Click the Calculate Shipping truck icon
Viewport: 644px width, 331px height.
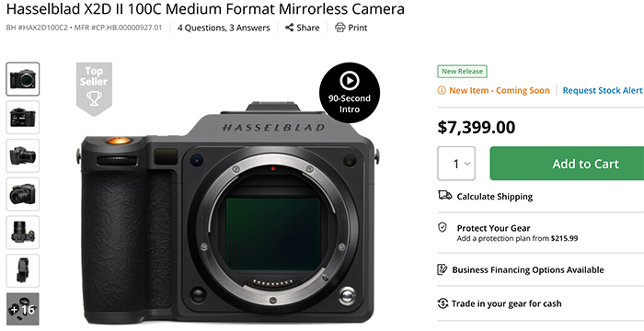click(444, 196)
